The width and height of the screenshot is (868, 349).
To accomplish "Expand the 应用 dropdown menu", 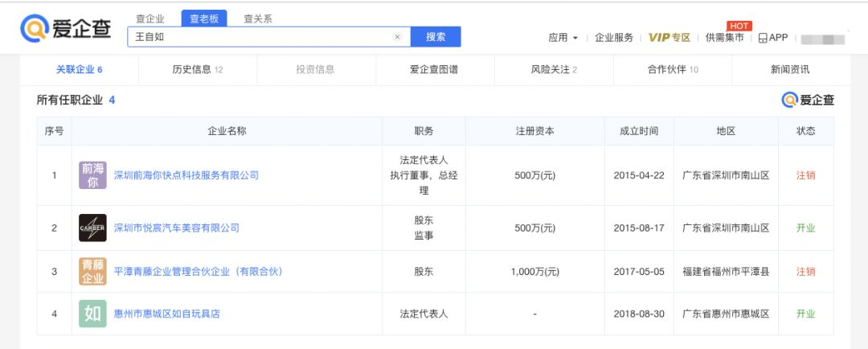I will [563, 38].
